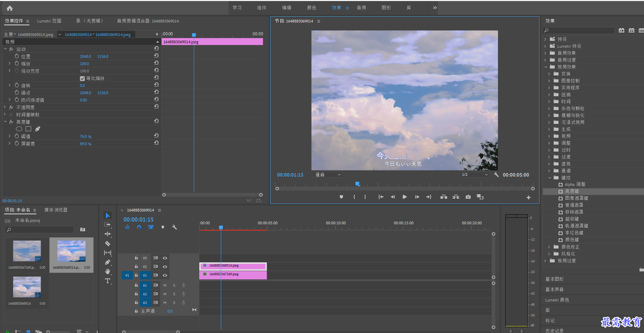Expand the 颜色校正 effects folder
This screenshot has height=333, width=644.
(549, 247)
